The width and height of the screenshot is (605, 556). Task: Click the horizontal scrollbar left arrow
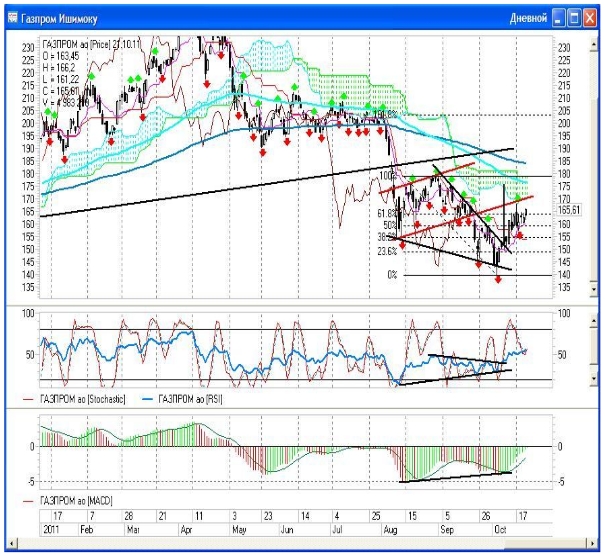[12, 544]
